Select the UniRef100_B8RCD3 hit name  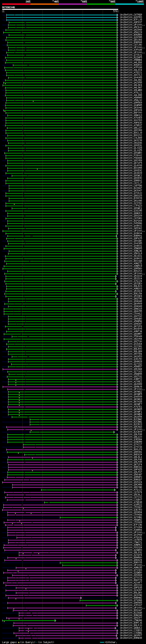point(131,467)
